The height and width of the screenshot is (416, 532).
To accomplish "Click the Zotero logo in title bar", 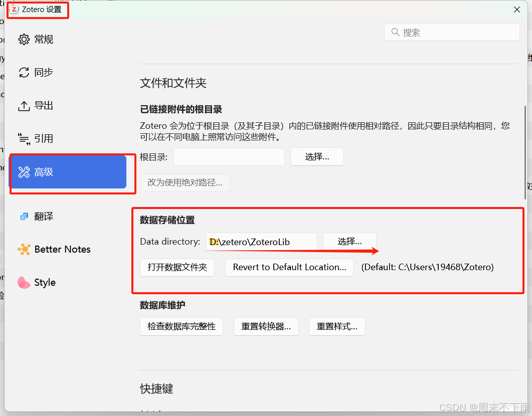I will [14, 10].
